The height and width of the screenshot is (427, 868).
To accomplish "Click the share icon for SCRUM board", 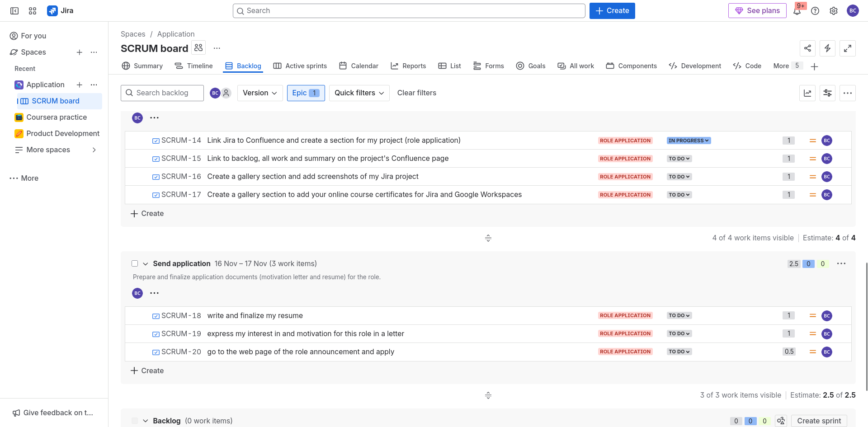I will (x=807, y=48).
